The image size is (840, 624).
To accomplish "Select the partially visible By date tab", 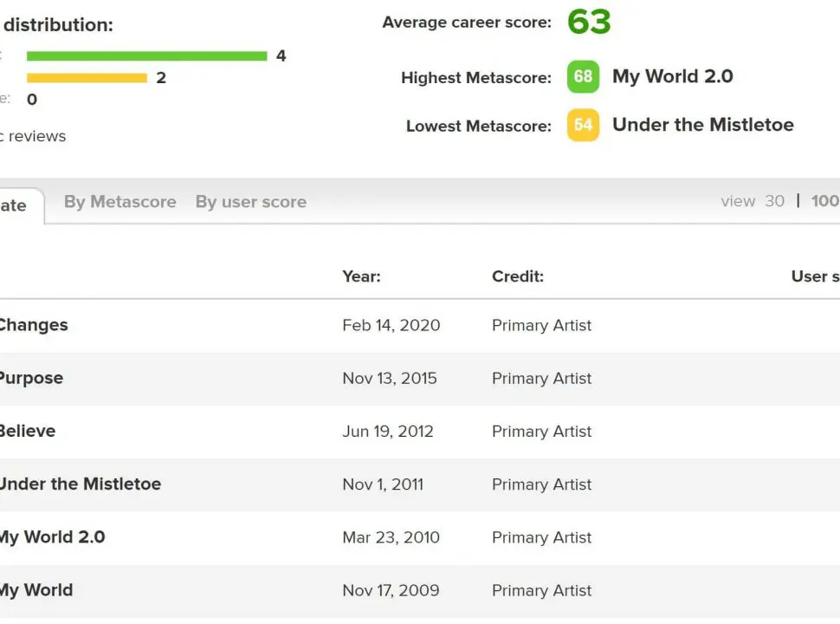I will 14,205.
